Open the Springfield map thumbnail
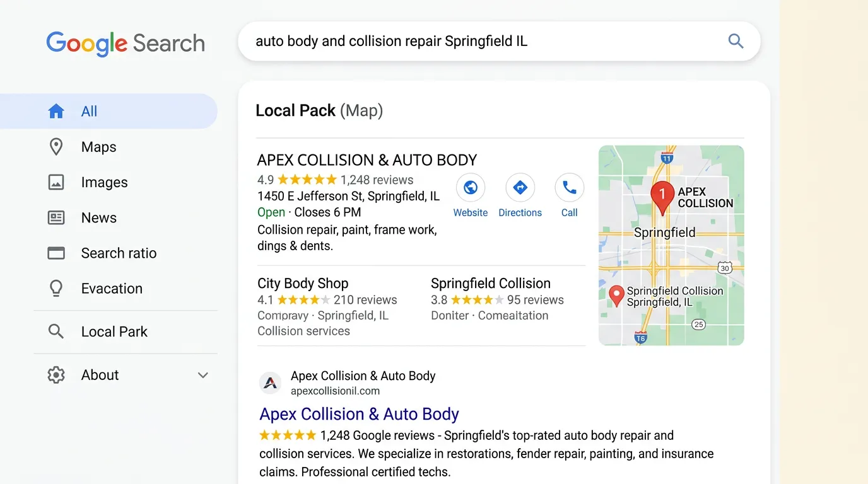This screenshot has width=868, height=484. [671, 246]
